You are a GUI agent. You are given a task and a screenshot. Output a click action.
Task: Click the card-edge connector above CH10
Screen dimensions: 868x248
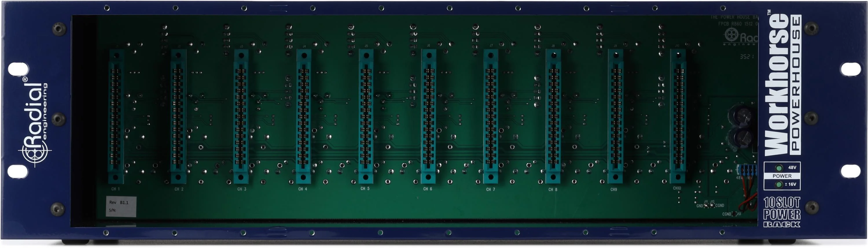click(678, 116)
